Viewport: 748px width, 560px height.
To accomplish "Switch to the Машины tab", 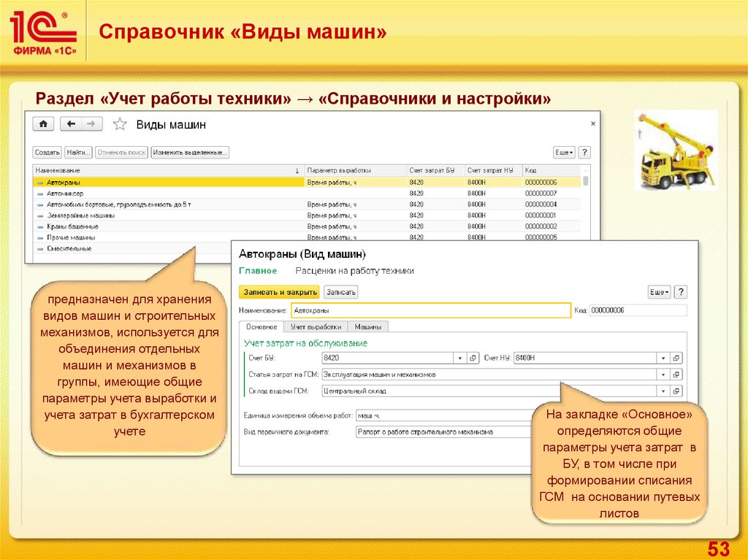I will click(367, 327).
